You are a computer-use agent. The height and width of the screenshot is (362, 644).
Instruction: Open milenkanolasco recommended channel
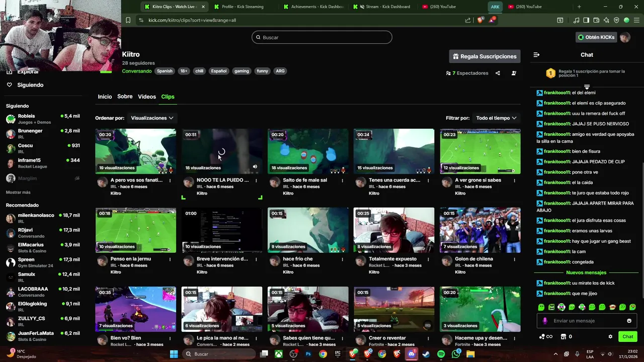(43, 218)
